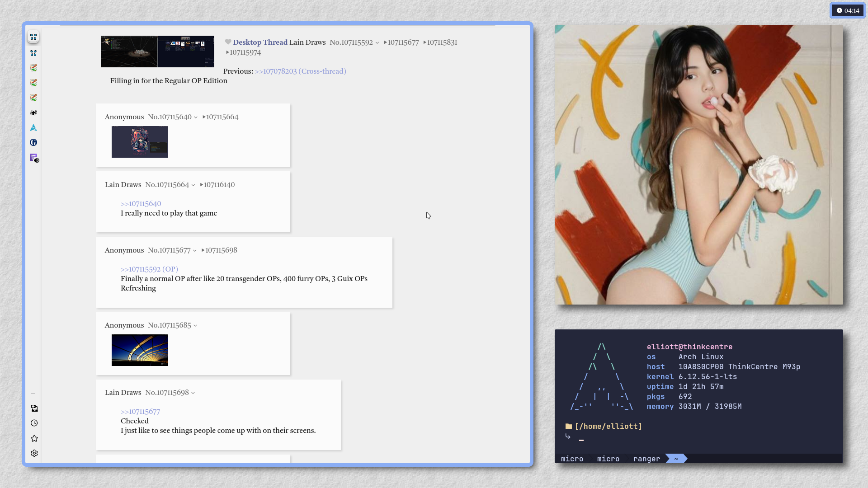This screenshot has height=488, width=868.
Task: Switch to the black spider icon tab
Action: (x=33, y=113)
